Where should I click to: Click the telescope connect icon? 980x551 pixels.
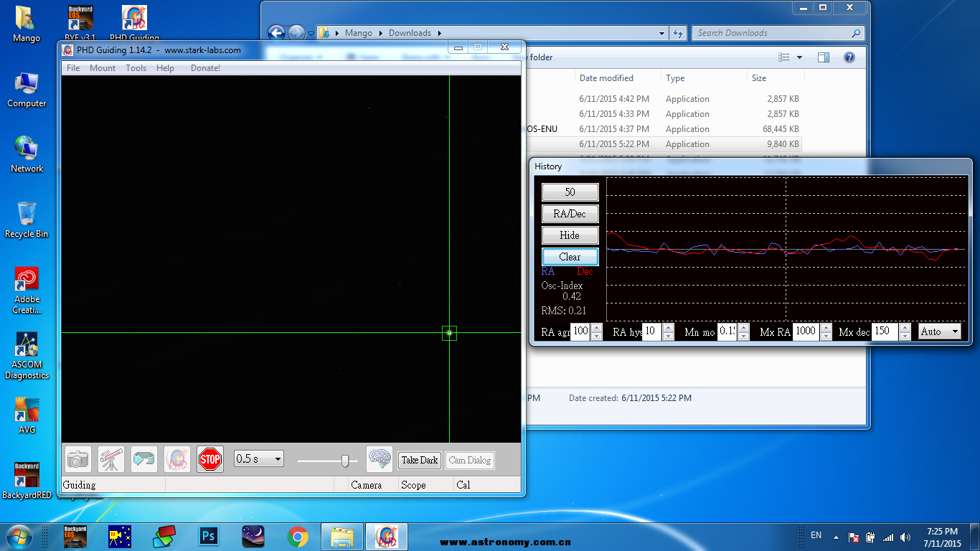coord(111,459)
